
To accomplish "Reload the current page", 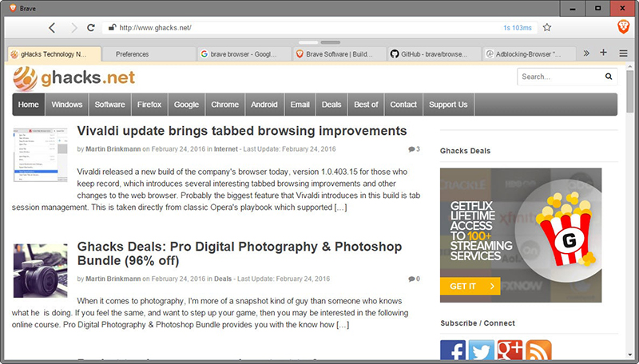I will click(91, 27).
